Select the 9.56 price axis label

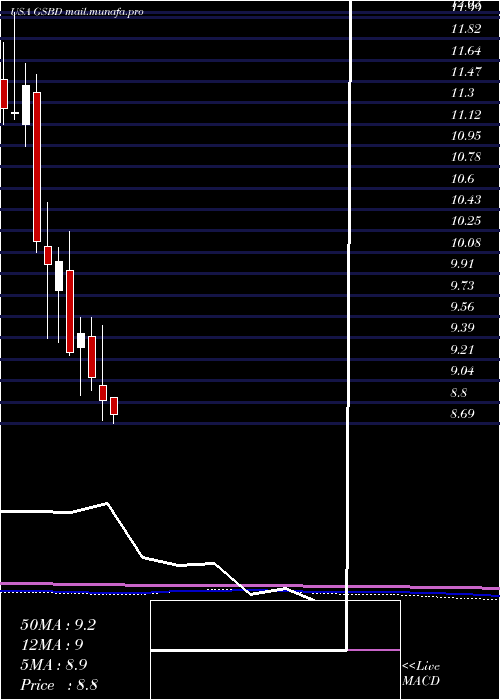[x=463, y=307]
